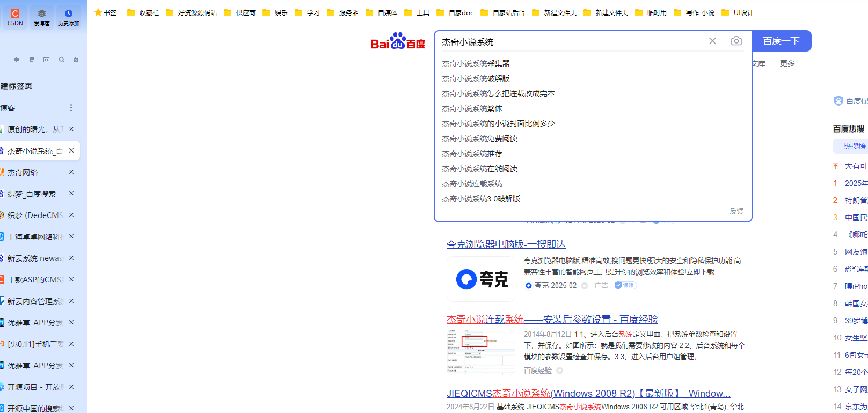
Task: Click the tab sort icon in sidebar
Action: [32, 60]
